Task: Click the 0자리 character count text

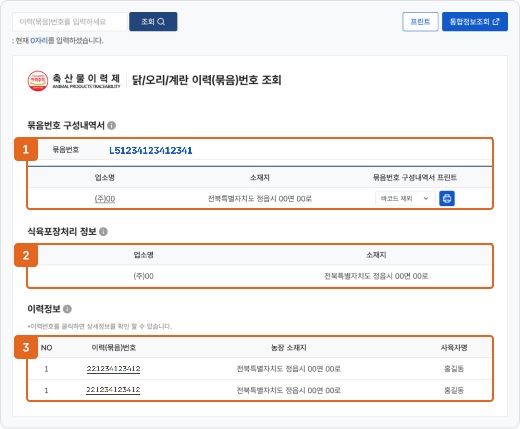Action: 39,41
